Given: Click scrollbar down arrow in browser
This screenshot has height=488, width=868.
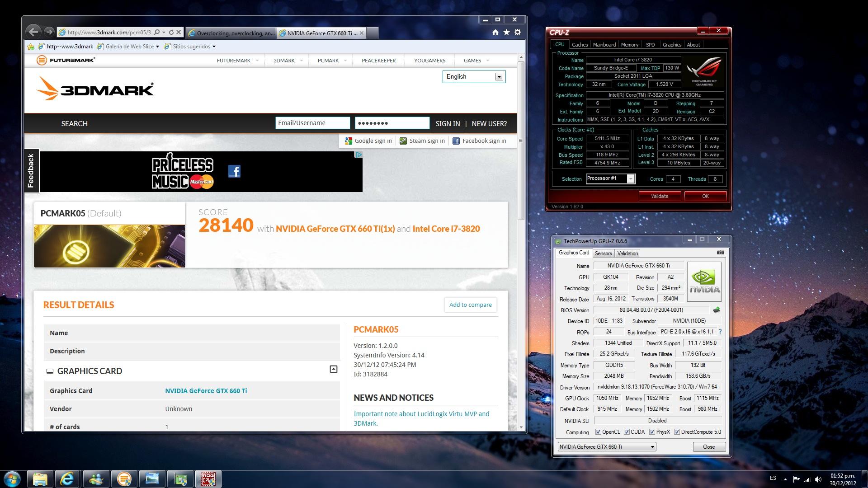Looking at the screenshot, I should click(x=521, y=427).
